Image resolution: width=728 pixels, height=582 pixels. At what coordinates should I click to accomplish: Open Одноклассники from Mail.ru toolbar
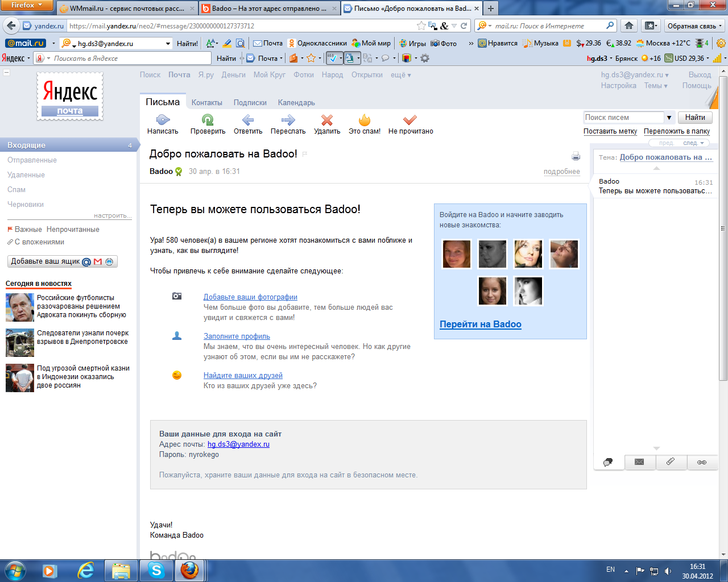[317, 43]
